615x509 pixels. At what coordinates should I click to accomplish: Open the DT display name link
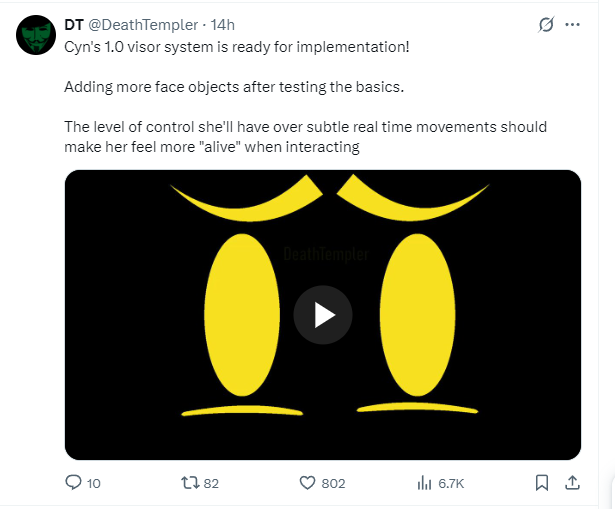pyautogui.click(x=74, y=25)
